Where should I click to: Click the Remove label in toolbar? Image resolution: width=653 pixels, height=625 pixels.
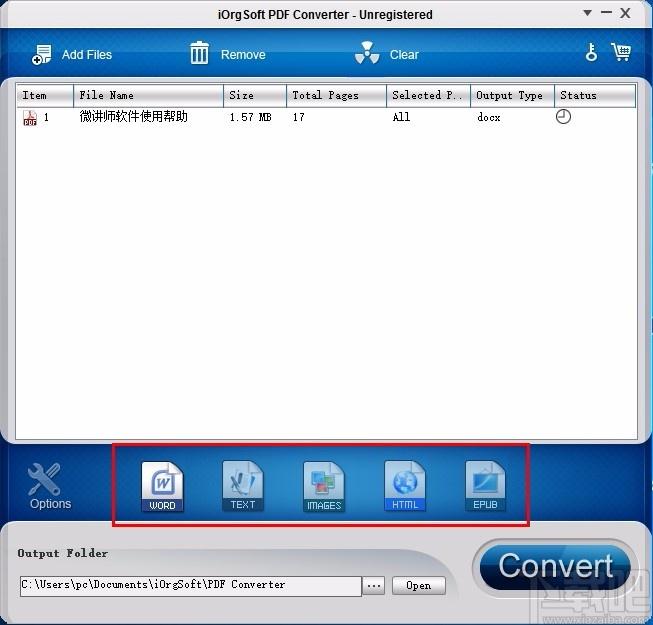click(x=243, y=55)
